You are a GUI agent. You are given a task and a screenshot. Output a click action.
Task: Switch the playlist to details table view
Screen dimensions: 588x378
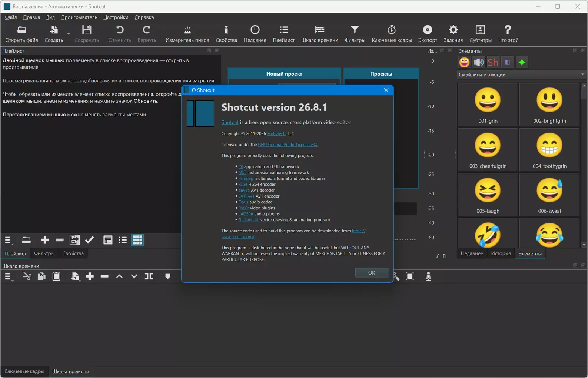point(108,240)
